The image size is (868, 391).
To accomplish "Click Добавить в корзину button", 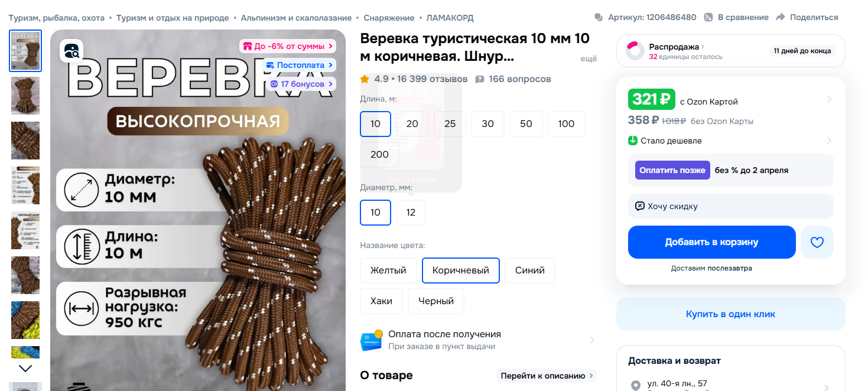I will [711, 242].
